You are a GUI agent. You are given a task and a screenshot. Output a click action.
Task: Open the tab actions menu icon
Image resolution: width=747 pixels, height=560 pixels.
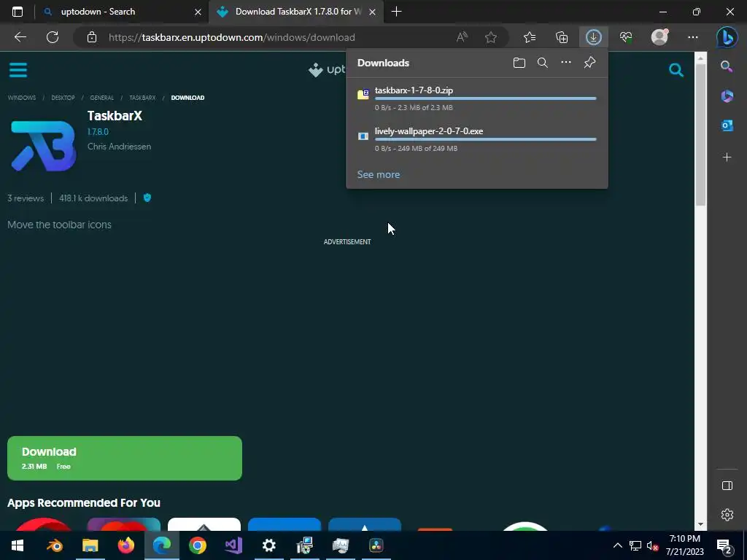pos(18,12)
